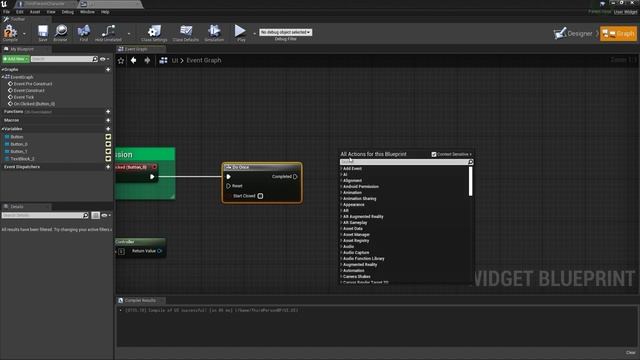This screenshot has height=360, width=640.
Task: Add a new macro with Macros plus icon
Action: (x=108, y=120)
